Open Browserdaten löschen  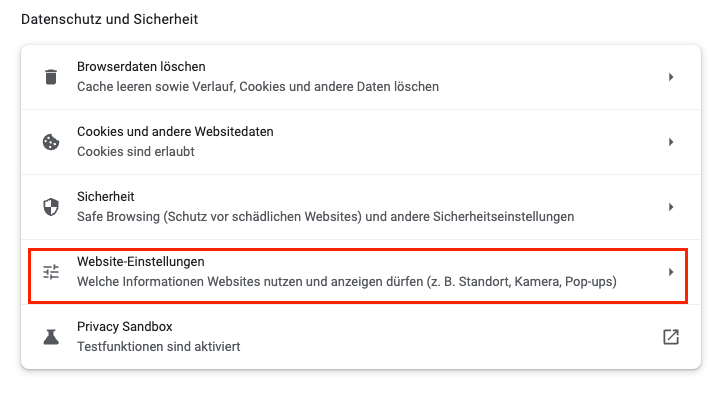(x=361, y=77)
